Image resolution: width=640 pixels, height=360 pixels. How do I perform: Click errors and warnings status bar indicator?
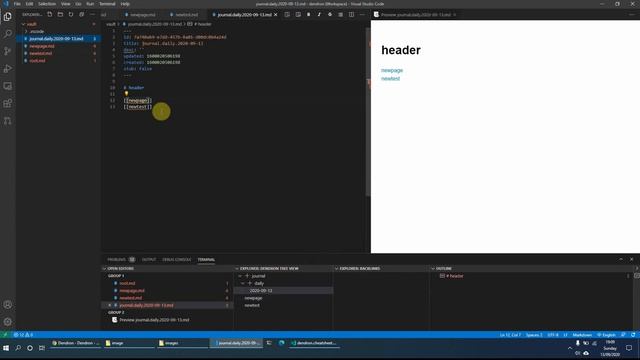[x=23, y=335]
